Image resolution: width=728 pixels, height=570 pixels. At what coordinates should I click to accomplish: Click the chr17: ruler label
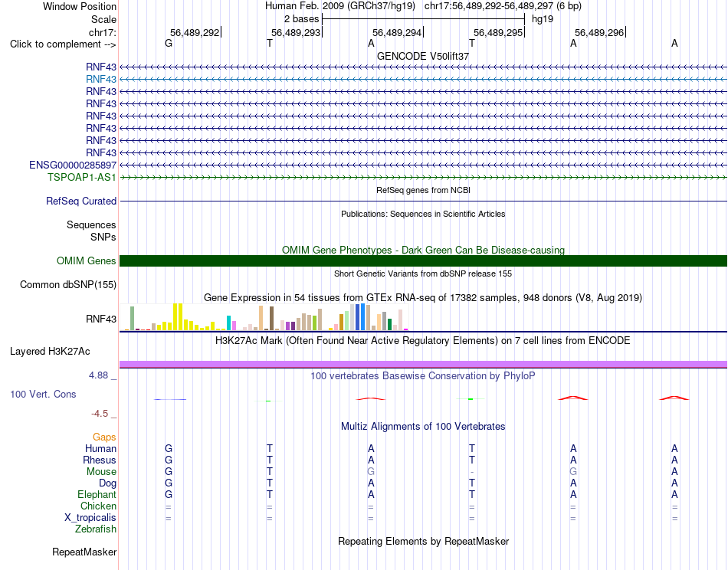102,32
